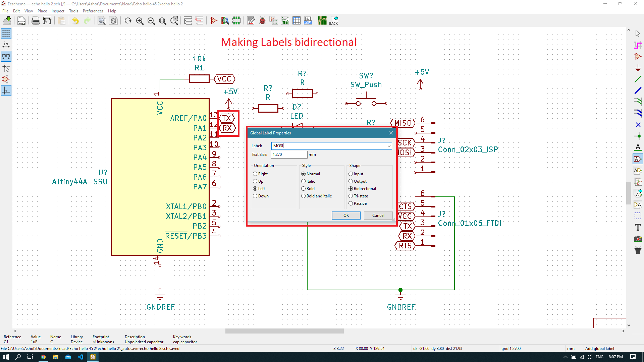The height and width of the screenshot is (362, 644).
Task: Select the Place junction tool
Action: (638, 136)
